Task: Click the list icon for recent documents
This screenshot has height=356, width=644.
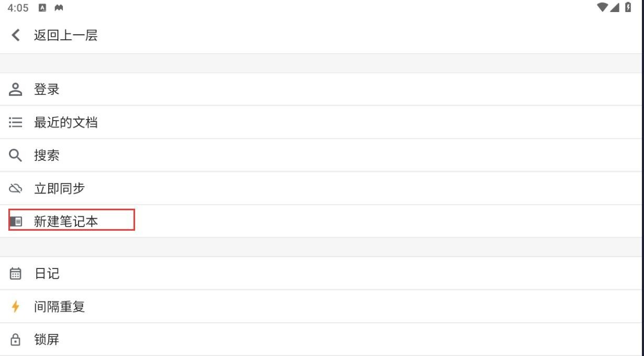Action: pyautogui.click(x=16, y=123)
